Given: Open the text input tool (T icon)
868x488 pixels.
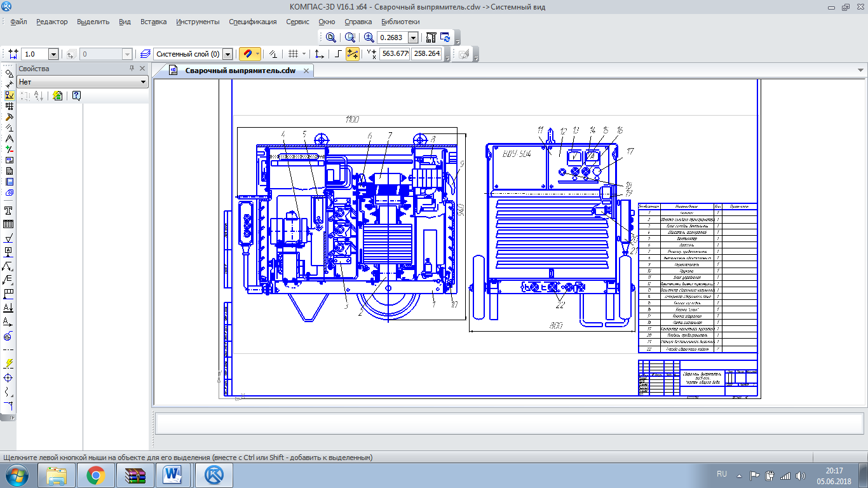Looking at the screenshot, I should (x=9, y=210).
